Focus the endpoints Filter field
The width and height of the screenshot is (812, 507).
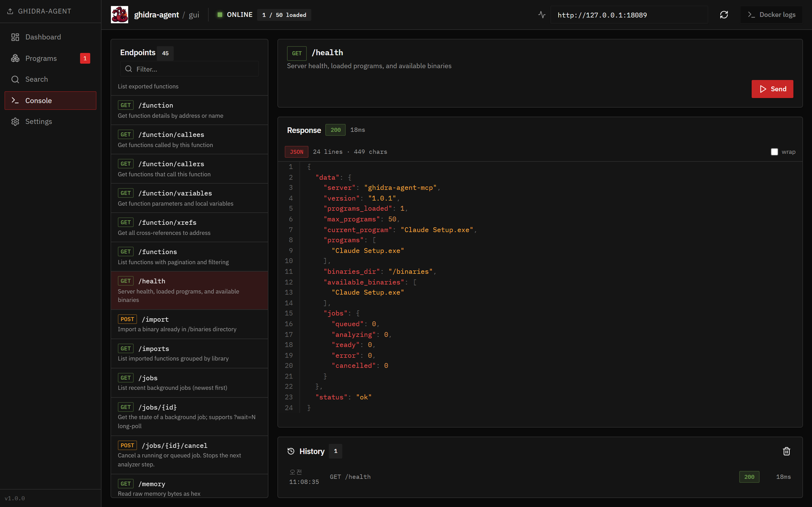coord(195,69)
